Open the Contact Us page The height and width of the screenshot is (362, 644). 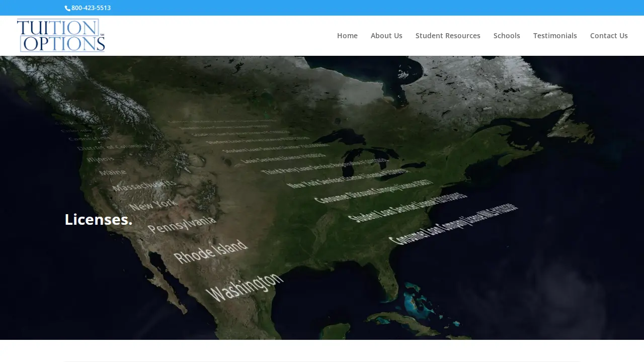click(609, 36)
